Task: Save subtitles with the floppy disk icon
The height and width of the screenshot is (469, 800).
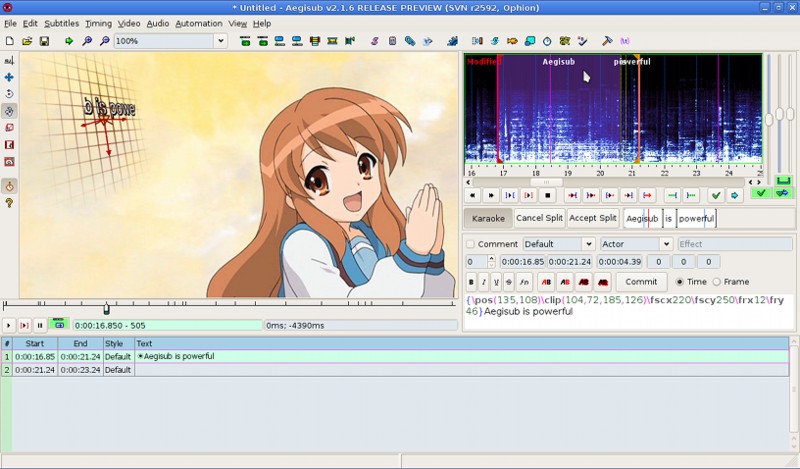Action: 44,41
